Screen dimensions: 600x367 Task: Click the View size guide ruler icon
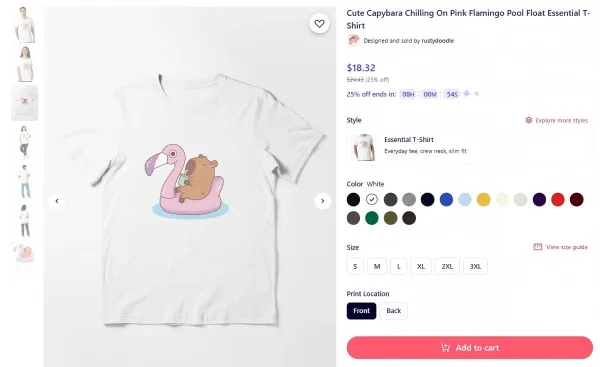(x=538, y=247)
